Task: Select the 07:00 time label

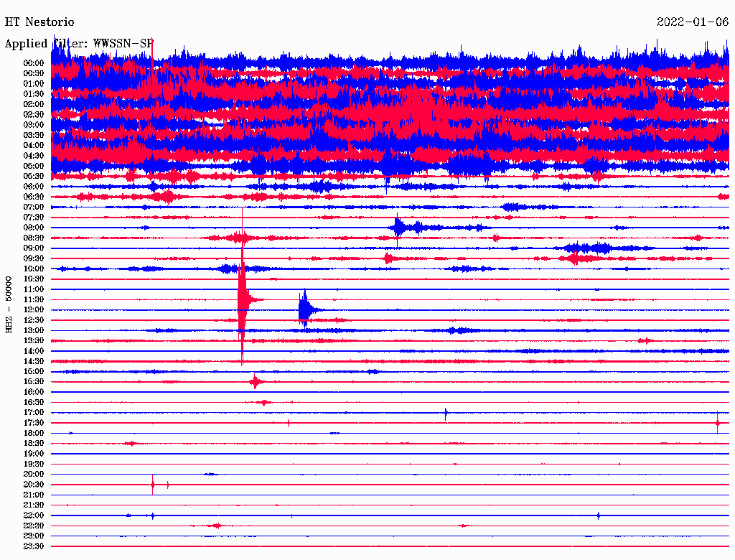Action: pyautogui.click(x=34, y=207)
